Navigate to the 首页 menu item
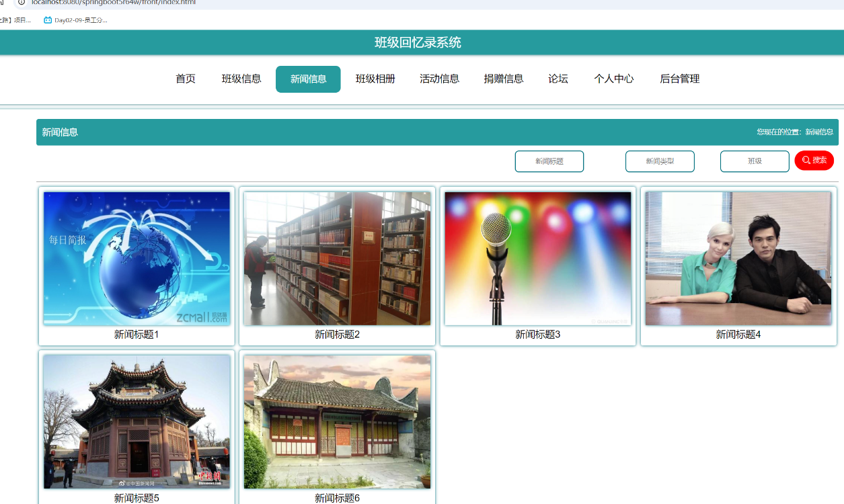 point(184,79)
